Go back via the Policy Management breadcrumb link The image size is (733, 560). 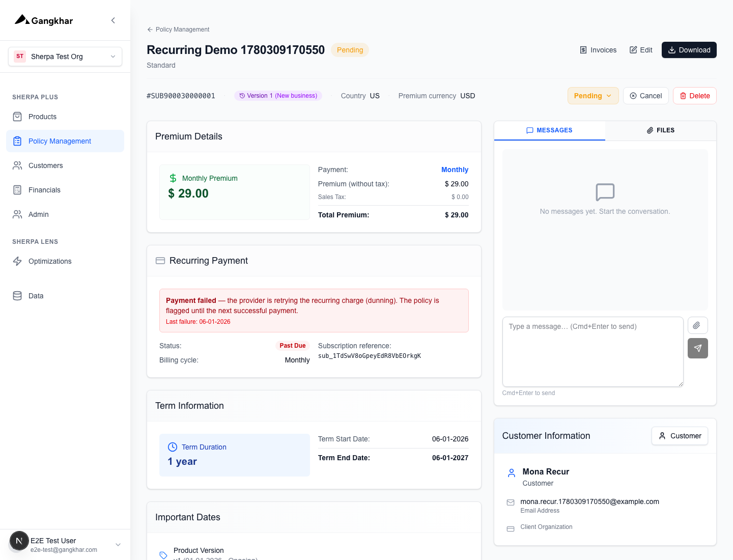(178, 30)
